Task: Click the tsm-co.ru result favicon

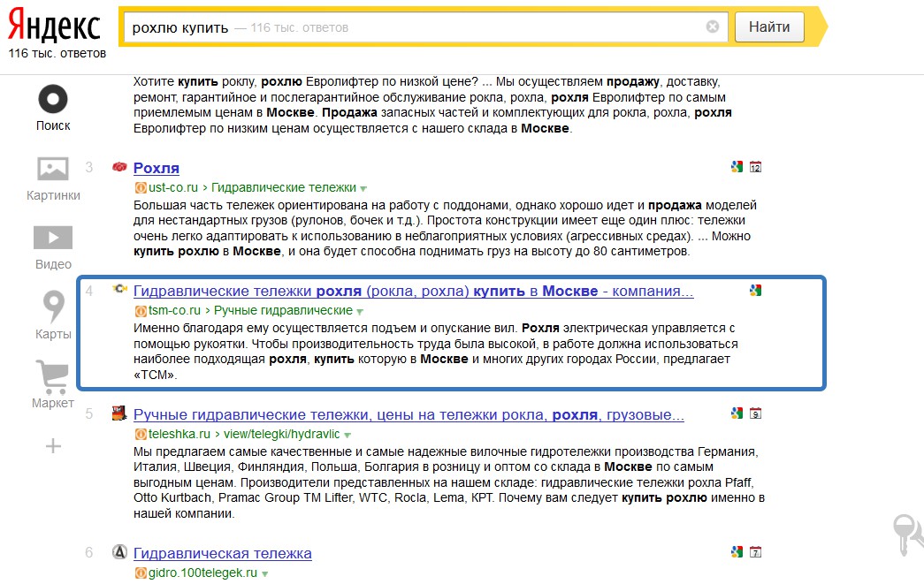Action: pyautogui.click(x=120, y=289)
